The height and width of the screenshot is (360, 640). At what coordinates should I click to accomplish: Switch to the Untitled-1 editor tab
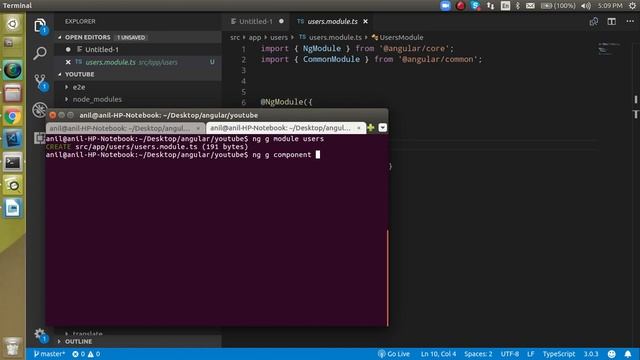(x=256, y=21)
